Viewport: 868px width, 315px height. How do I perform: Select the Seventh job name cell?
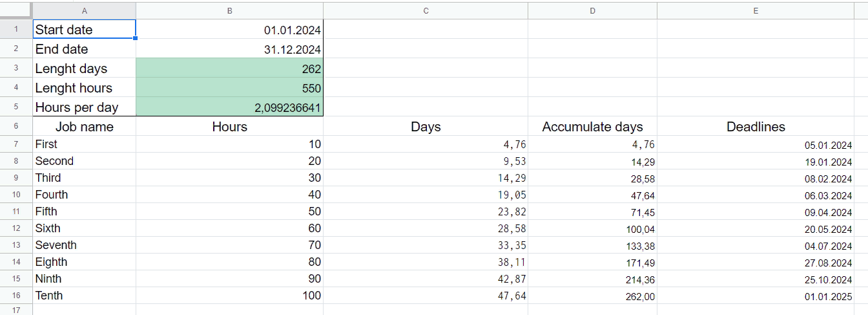click(84, 245)
